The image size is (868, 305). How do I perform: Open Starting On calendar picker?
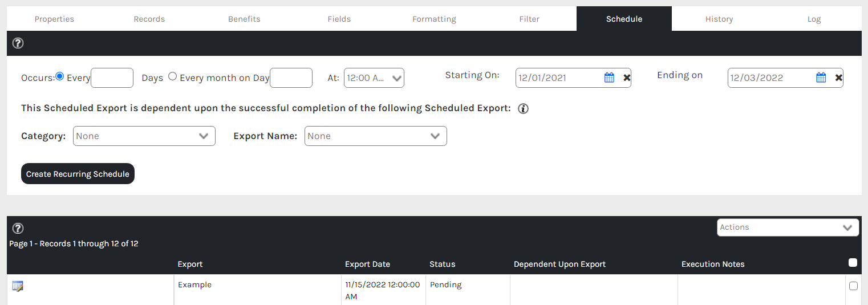tap(609, 78)
